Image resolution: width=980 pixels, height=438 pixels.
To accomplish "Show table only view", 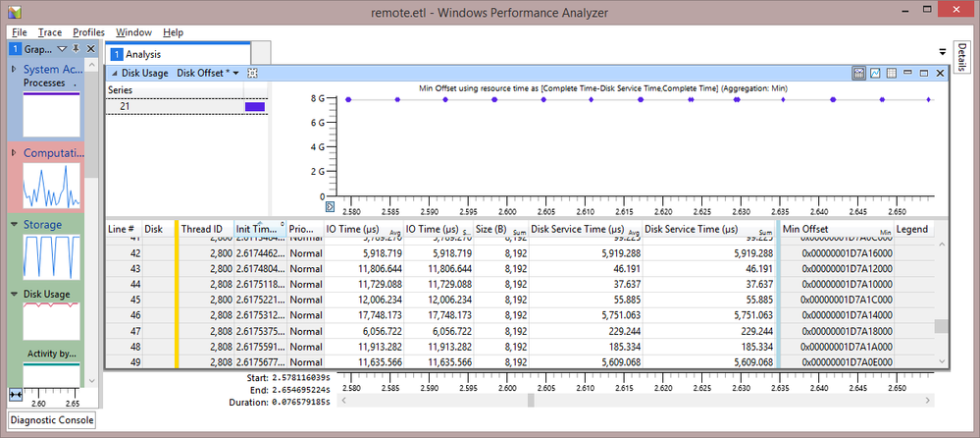I will [892, 74].
